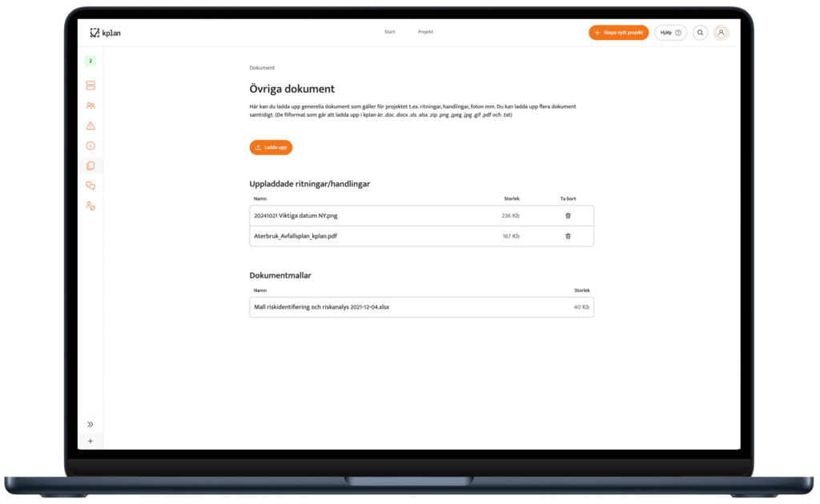Open the Hjälp help button
The image size is (820, 504).
pyautogui.click(x=670, y=33)
